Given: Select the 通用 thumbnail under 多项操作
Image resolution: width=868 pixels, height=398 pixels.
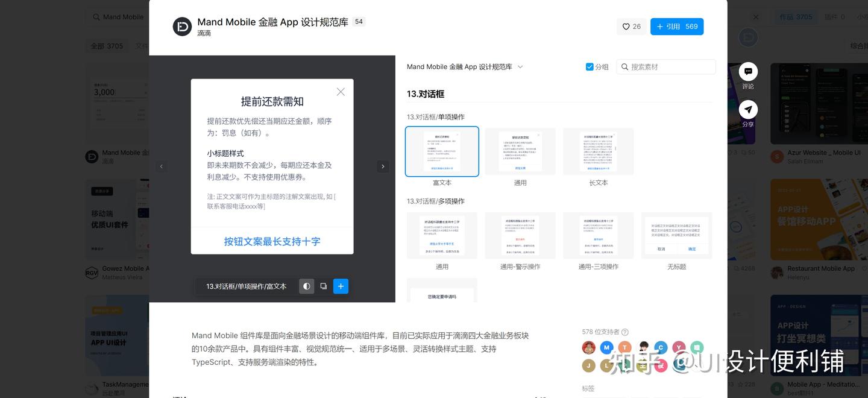Looking at the screenshot, I should [442, 236].
